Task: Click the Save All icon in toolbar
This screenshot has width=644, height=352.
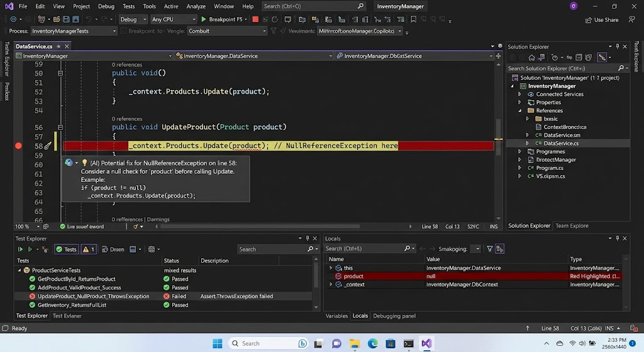Action: click(x=75, y=20)
